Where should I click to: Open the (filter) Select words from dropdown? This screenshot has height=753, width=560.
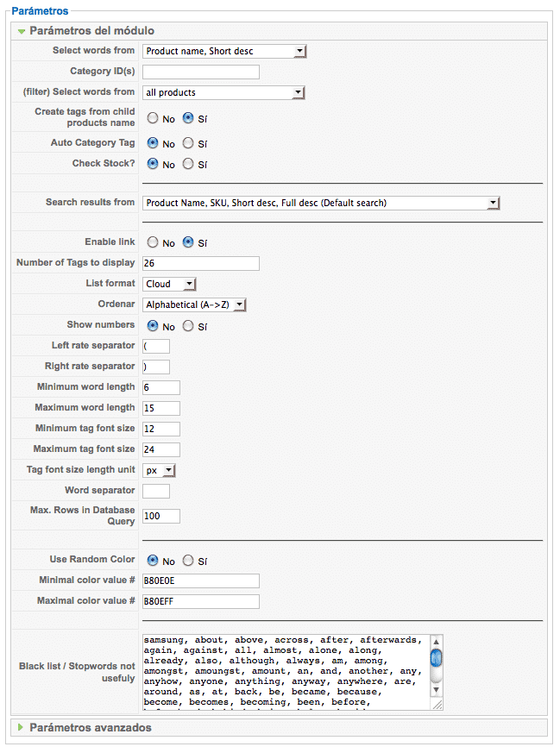tap(223, 92)
